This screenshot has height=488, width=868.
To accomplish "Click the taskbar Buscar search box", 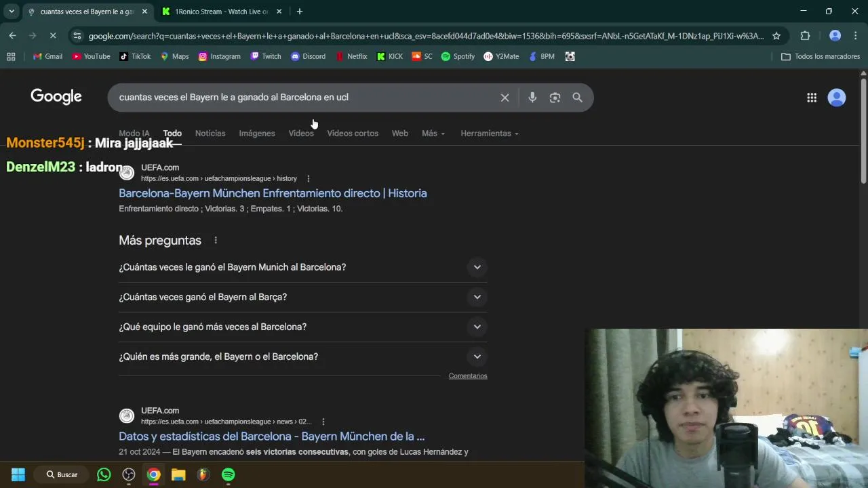I will tap(62, 474).
